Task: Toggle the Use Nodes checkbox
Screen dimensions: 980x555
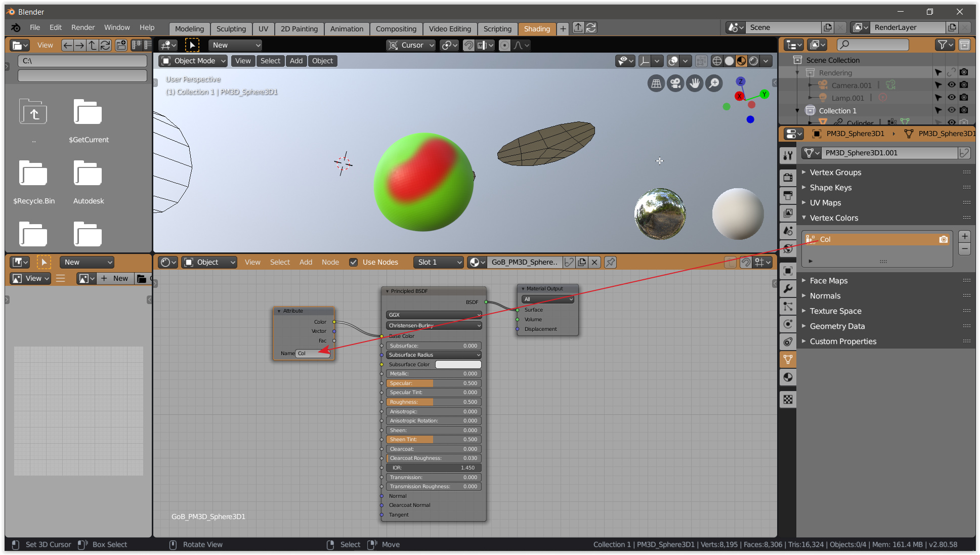Action: [354, 262]
